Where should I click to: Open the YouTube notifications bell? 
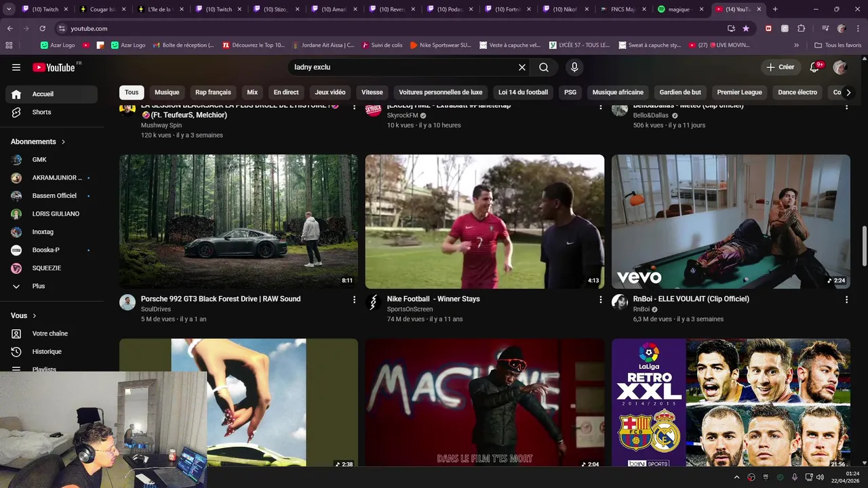coord(814,67)
